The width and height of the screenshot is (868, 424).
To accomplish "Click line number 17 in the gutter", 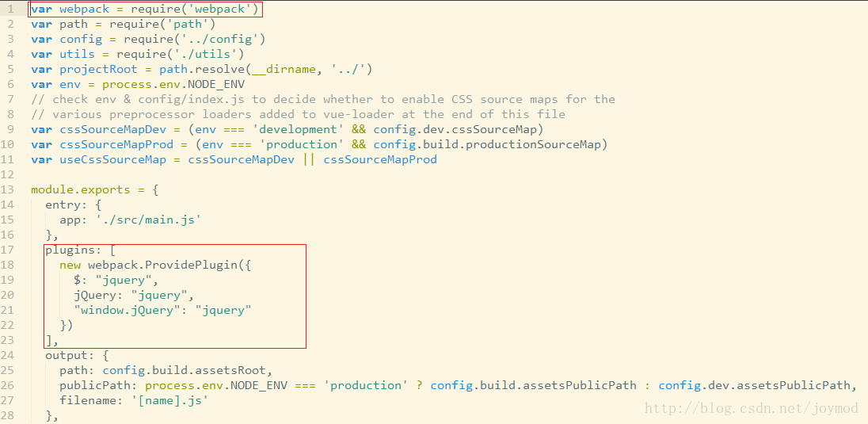I will (8, 250).
